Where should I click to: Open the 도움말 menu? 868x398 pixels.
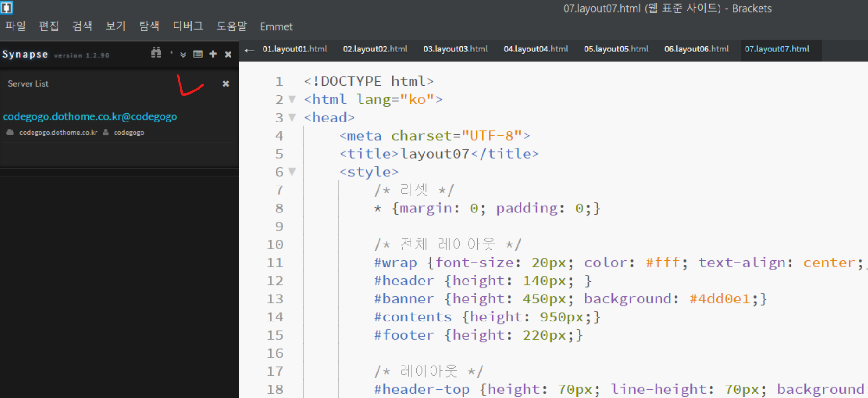tap(232, 26)
